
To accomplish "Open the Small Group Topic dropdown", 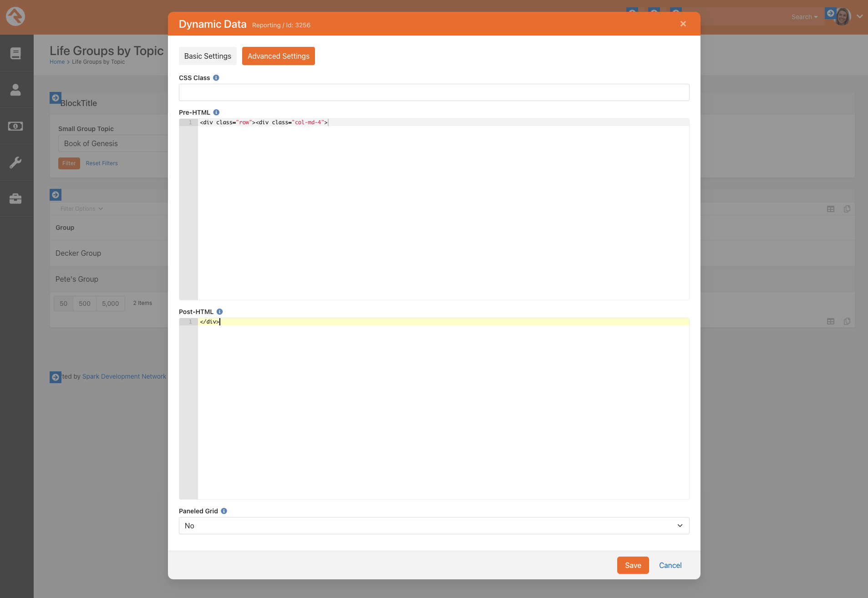I will [113, 143].
